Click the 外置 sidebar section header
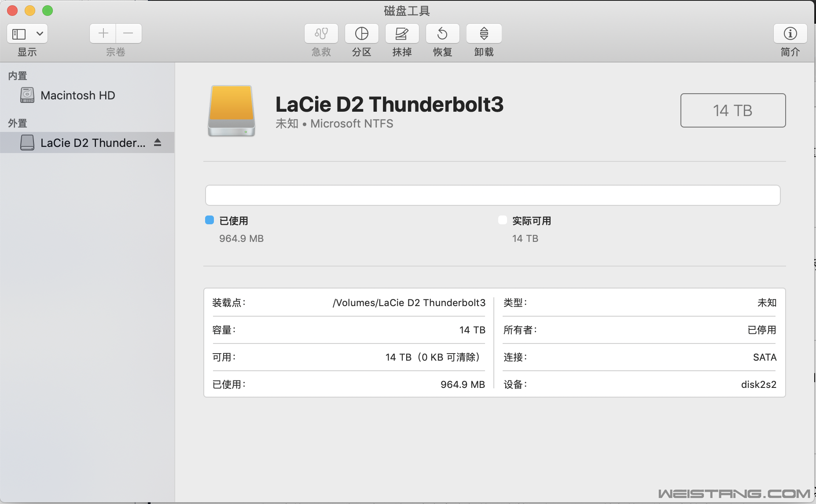 (x=18, y=123)
